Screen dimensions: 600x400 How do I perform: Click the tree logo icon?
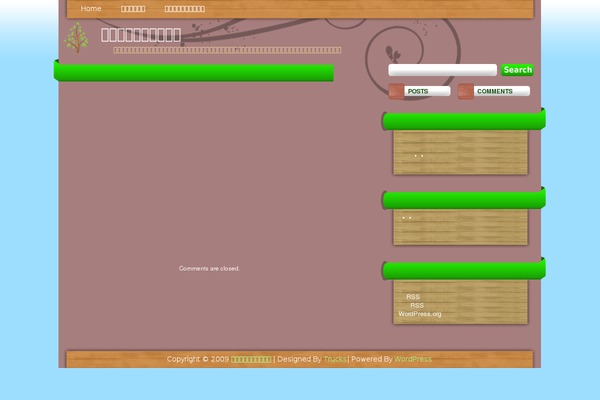(76, 37)
